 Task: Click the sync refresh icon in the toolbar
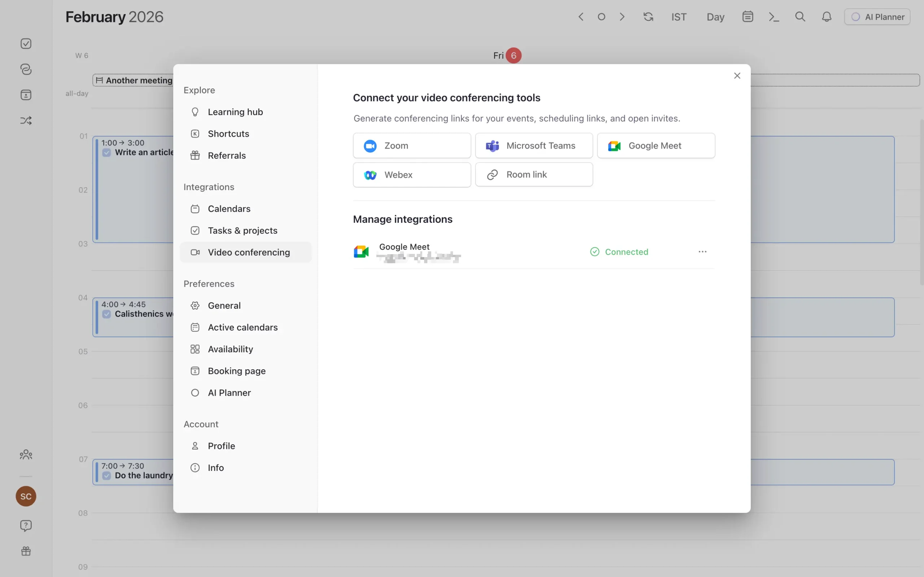tap(648, 17)
